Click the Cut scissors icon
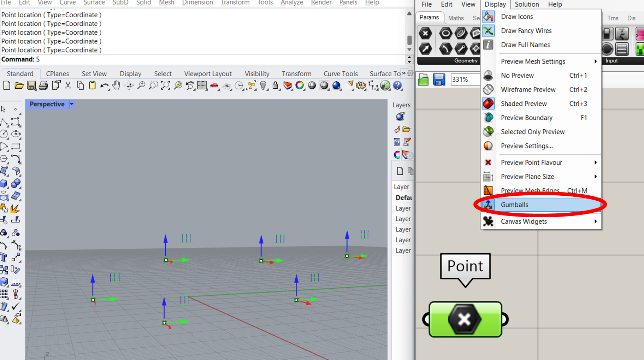The image size is (644, 360). (x=68, y=85)
